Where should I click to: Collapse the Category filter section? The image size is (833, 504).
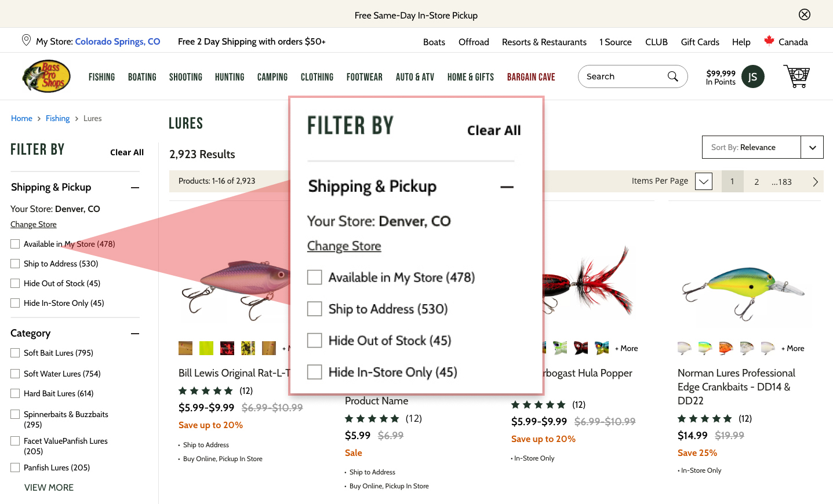(135, 334)
